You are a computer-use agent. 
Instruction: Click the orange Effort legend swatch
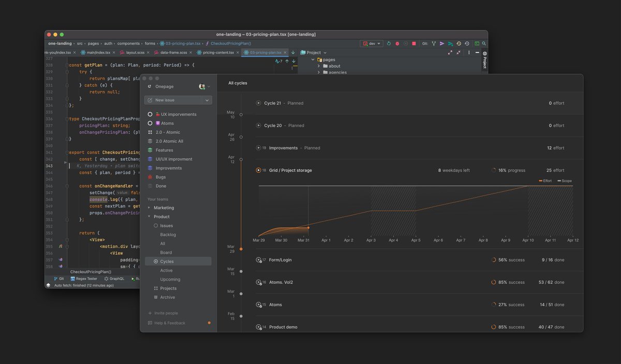click(x=541, y=181)
